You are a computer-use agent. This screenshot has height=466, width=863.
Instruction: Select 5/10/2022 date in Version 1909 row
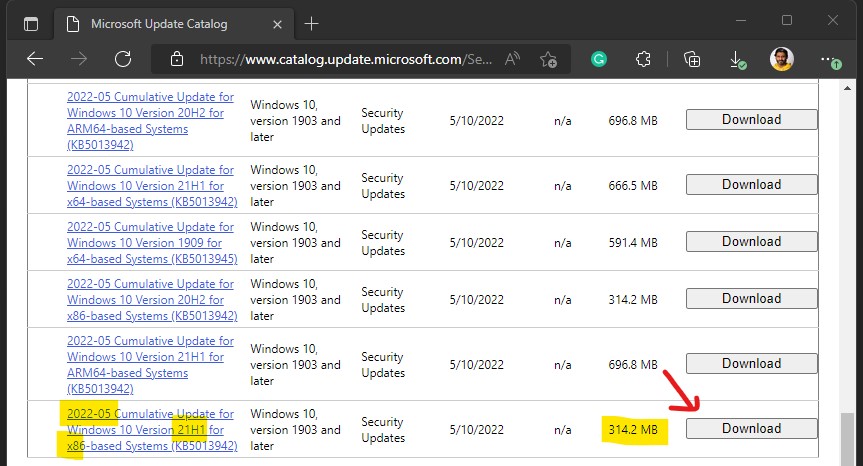tap(477, 243)
